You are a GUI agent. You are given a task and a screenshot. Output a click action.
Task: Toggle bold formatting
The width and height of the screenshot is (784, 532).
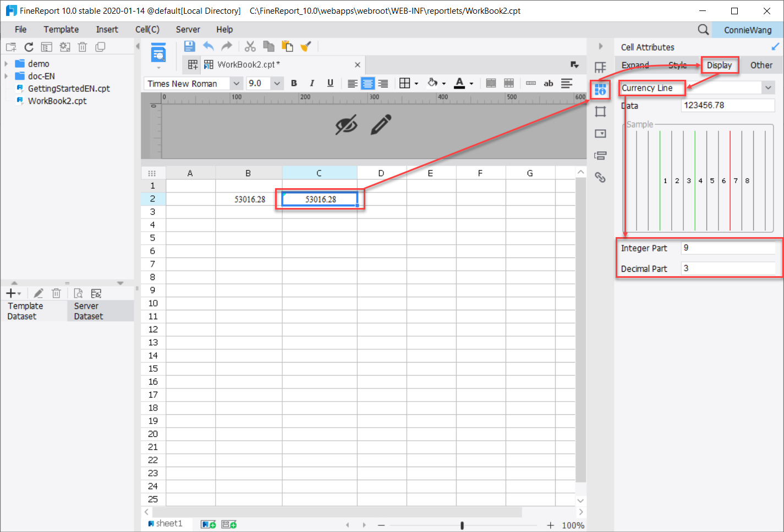(x=294, y=83)
